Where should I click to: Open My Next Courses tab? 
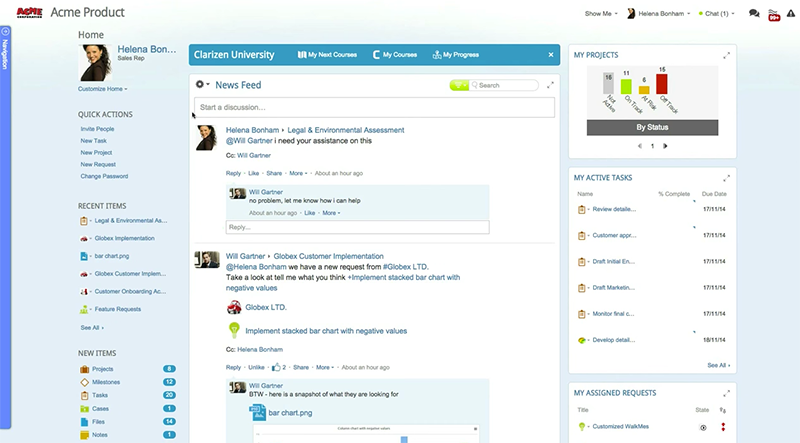tap(327, 55)
